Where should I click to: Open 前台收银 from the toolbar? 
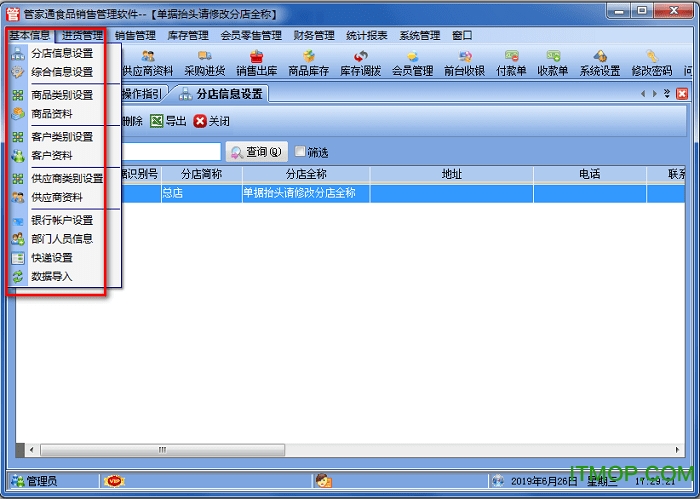[x=464, y=63]
